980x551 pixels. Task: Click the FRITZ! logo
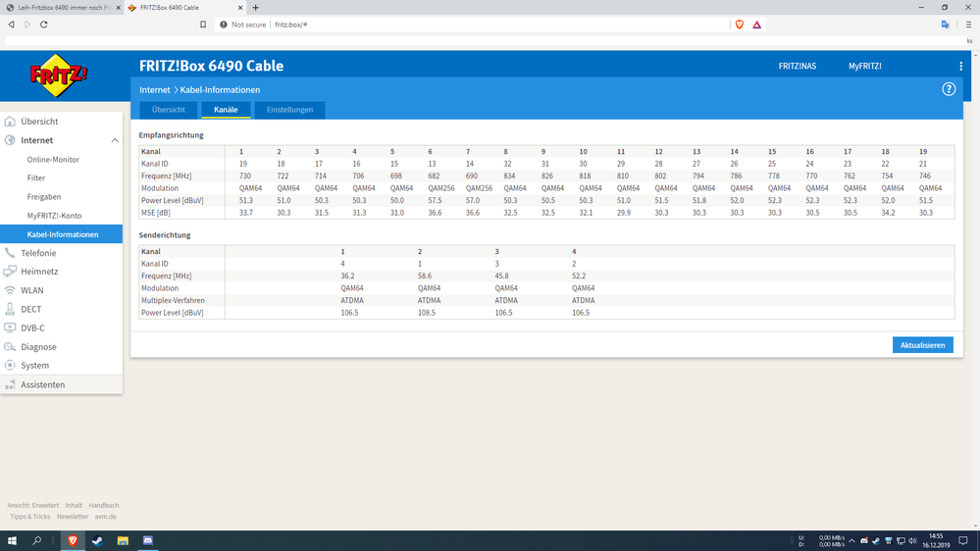[59, 75]
